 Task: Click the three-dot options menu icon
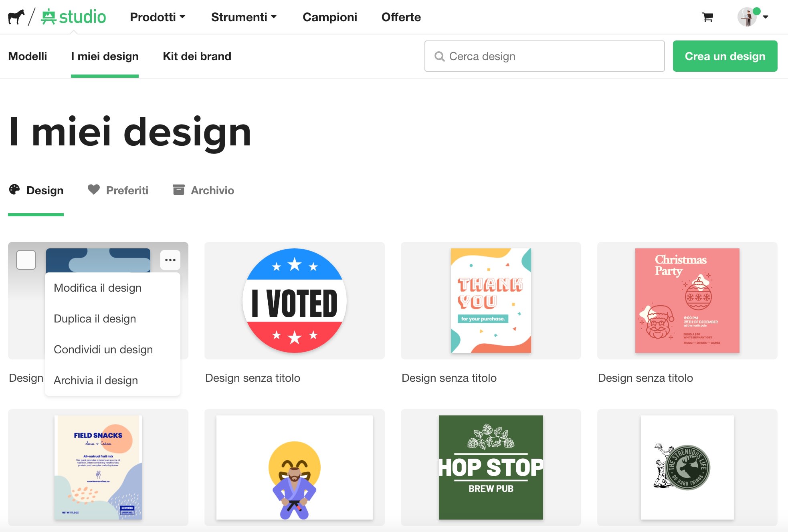[170, 260]
